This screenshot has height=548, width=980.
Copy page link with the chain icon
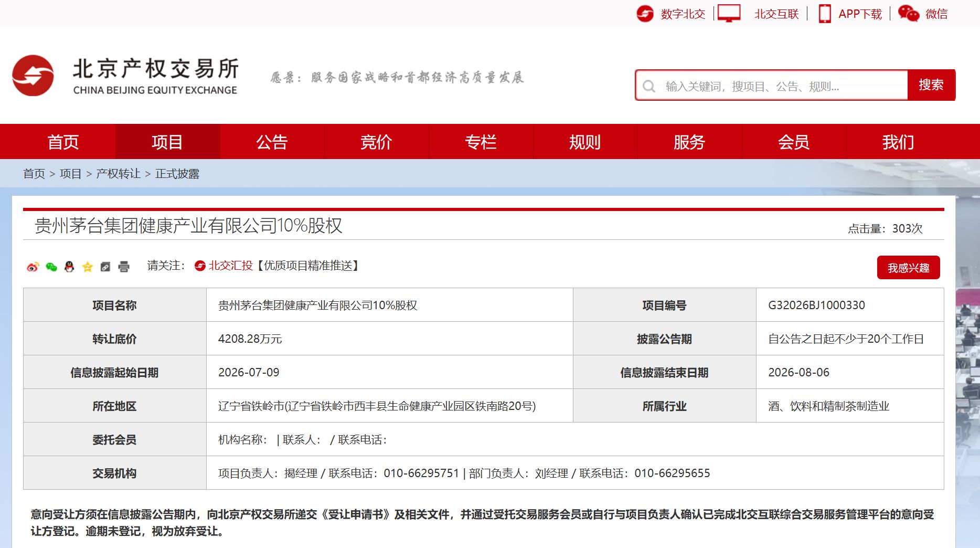tap(105, 267)
